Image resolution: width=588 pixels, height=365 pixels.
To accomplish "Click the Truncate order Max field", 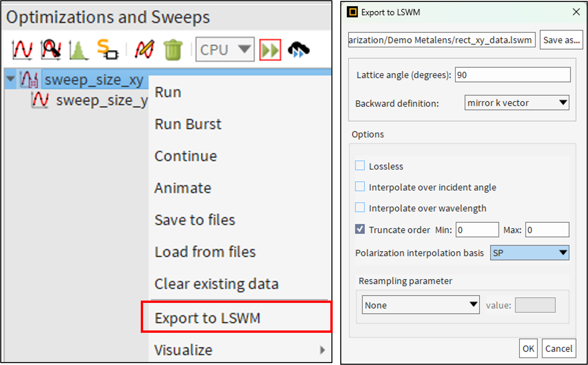I will point(547,229).
